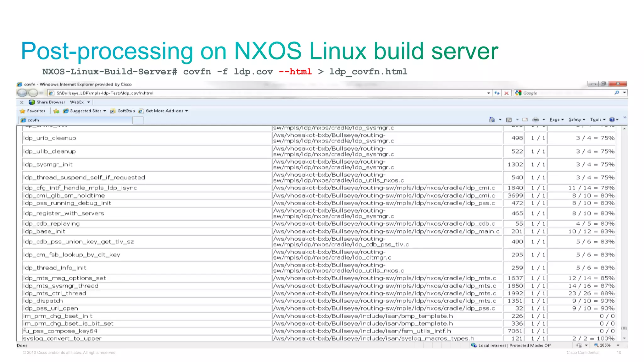The width and height of the screenshot is (644, 362).
Task: Open the Page menu
Action: 557,119
